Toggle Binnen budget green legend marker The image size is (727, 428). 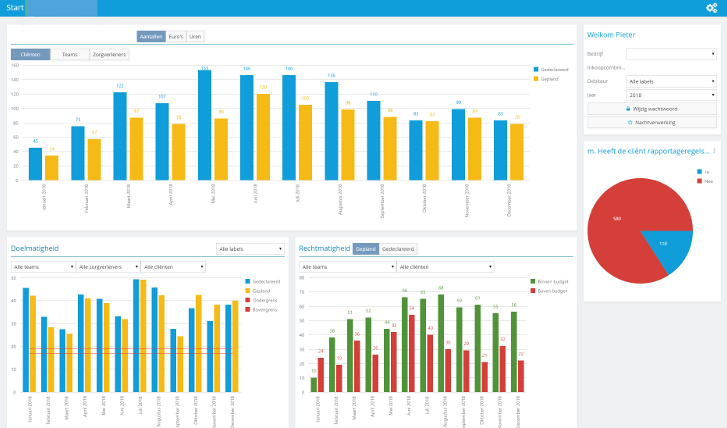(x=533, y=281)
